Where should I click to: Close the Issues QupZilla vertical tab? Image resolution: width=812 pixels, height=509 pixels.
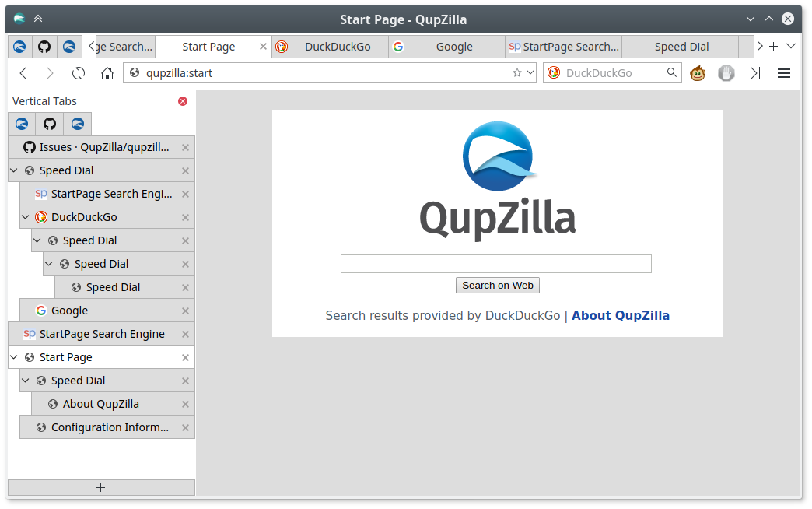point(185,148)
